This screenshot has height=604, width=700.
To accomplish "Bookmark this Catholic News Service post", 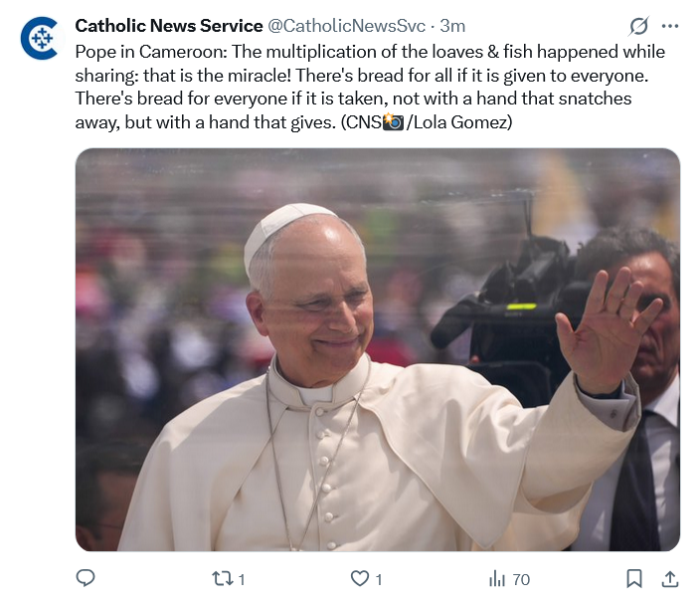I will click(633, 578).
